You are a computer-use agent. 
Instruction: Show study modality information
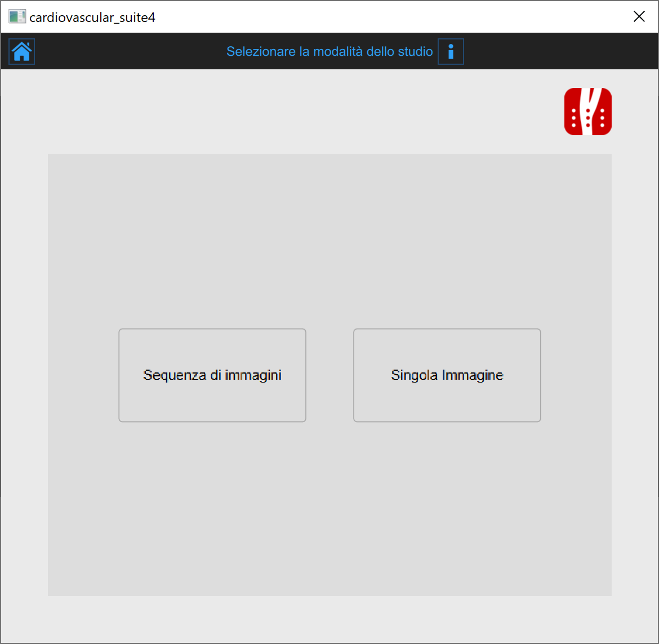451,52
